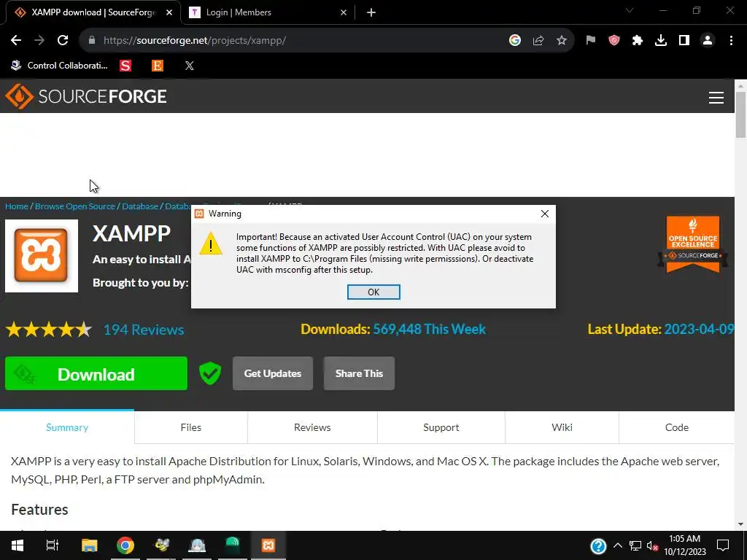This screenshot has height=560, width=747.
Task: Open the X bookmark
Action: tap(190, 66)
